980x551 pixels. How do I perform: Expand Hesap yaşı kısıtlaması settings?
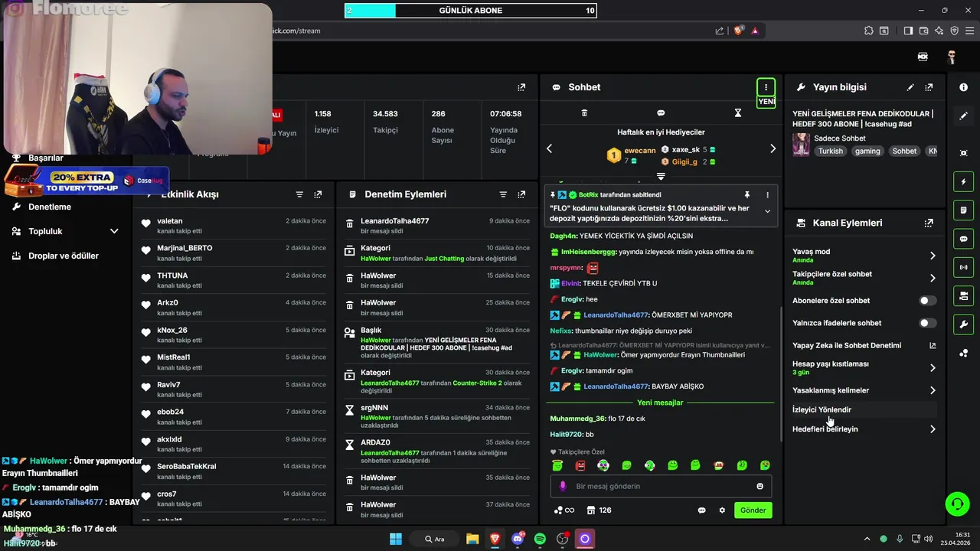(x=933, y=368)
